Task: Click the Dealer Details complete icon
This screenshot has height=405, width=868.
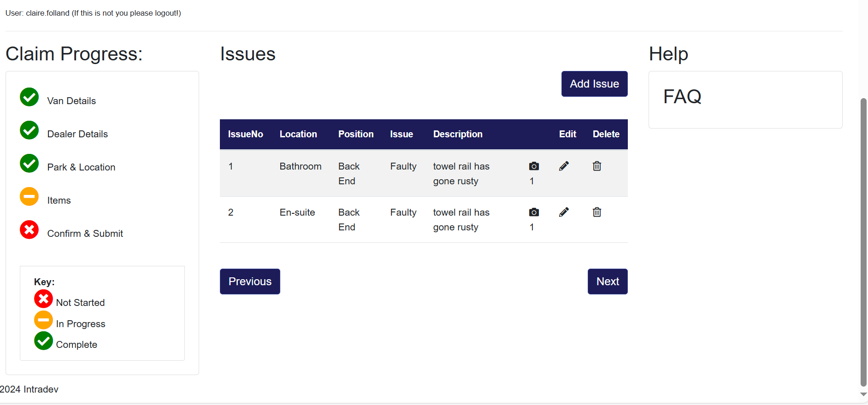Action: pos(30,130)
